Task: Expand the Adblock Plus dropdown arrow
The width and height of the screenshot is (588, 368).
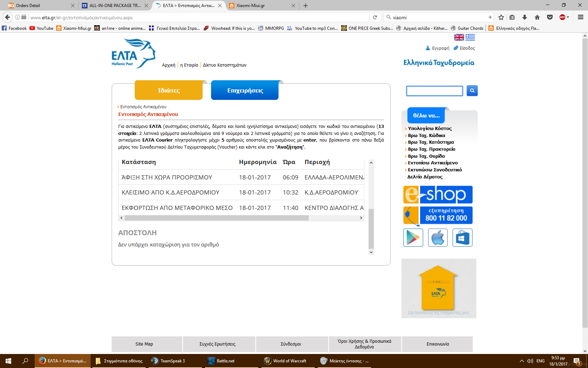Action: [x=568, y=17]
